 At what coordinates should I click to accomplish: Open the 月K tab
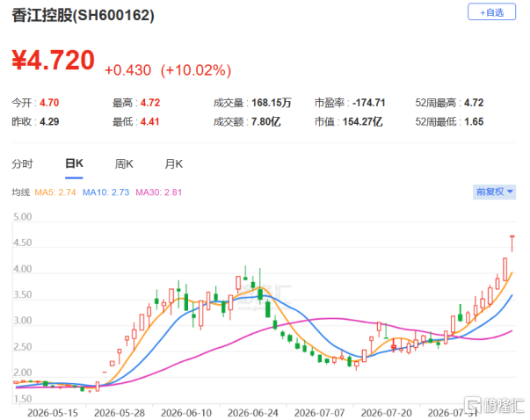[174, 164]
